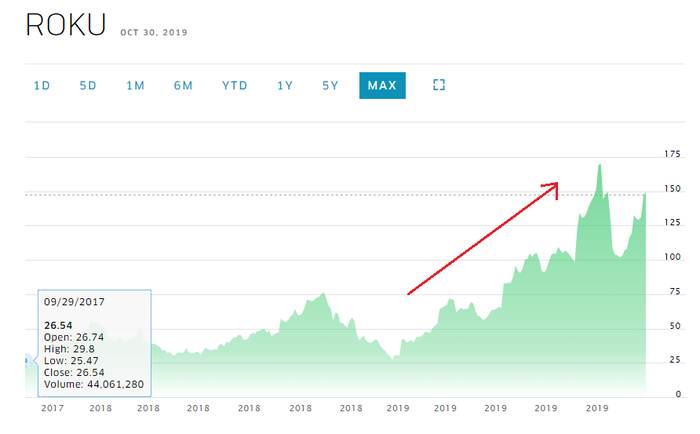700x434 pixels.
Task: Click the data point marker at chart start
Action: [27, 360]
